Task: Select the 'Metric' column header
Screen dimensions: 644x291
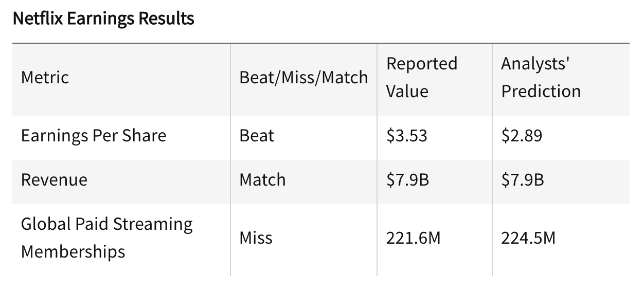Action: click(x=45, y=78)
